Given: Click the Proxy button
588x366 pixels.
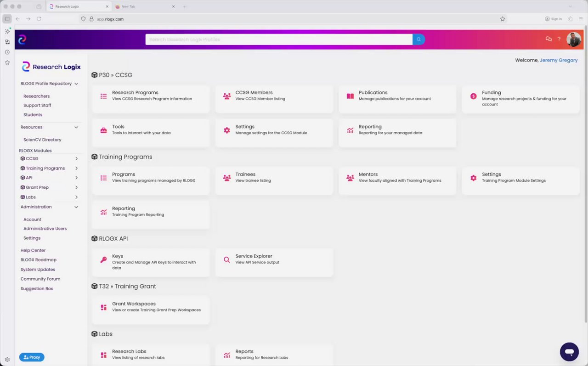Looking at the screenshot, I should pos(32,357).
